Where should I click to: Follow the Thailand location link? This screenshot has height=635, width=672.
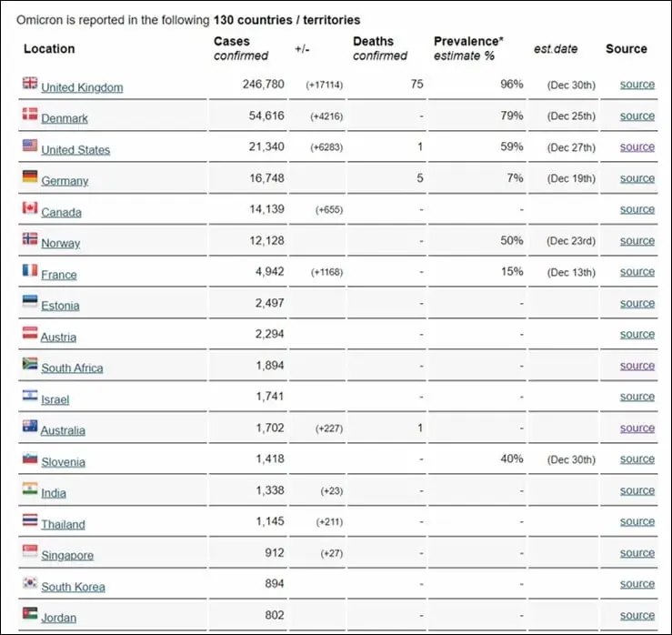[x=63, y=524]
